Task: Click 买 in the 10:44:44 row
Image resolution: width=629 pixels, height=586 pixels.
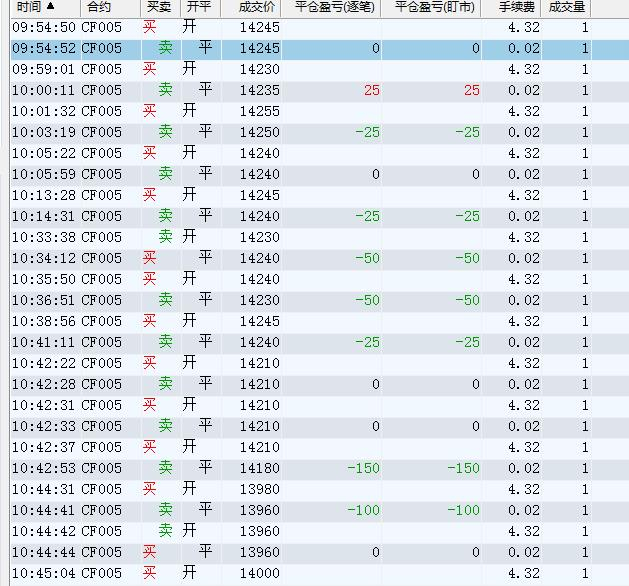Action: [x=149, y=552]
